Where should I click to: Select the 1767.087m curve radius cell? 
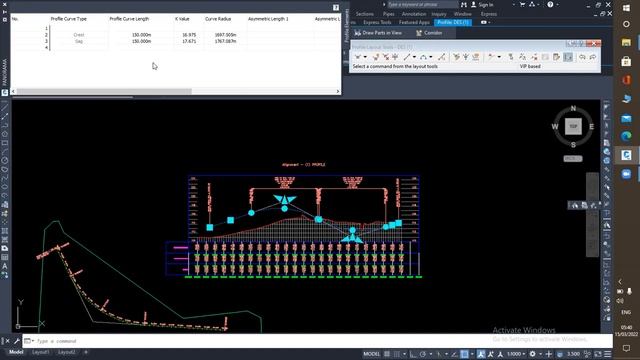pyautogui.click(x=225, y=41)
